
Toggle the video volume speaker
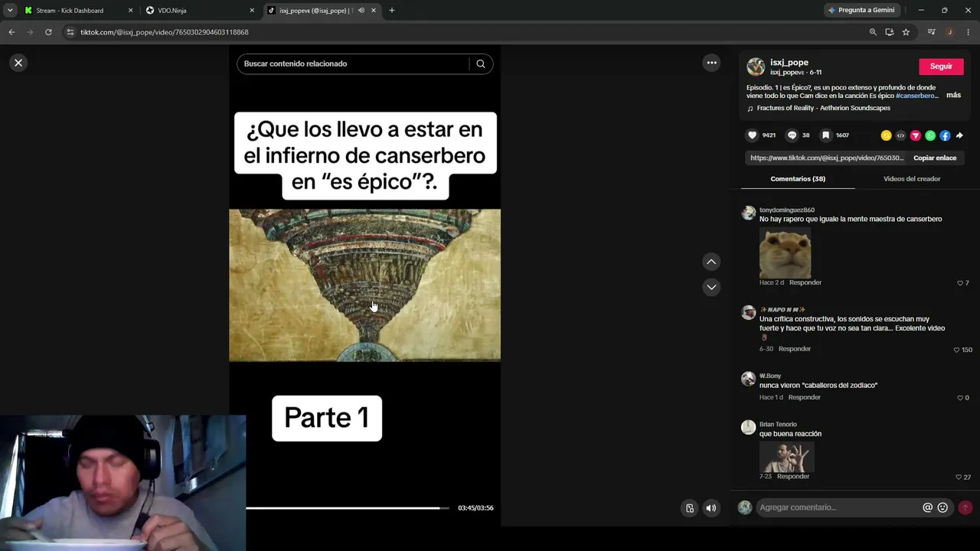711,508
